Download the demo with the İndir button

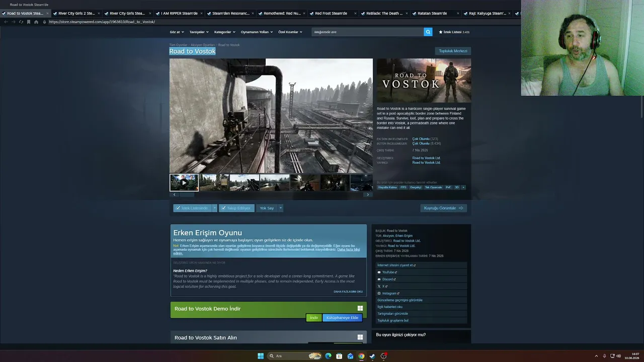[314, 318]
